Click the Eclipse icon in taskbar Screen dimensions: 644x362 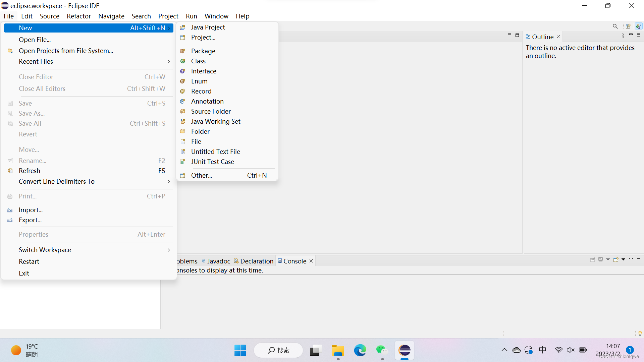[405, 351]
